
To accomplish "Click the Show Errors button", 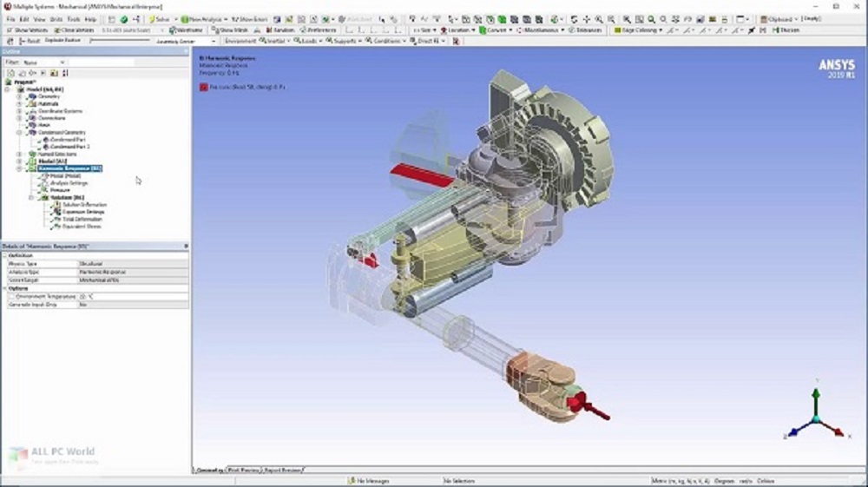I will point(249,19).
